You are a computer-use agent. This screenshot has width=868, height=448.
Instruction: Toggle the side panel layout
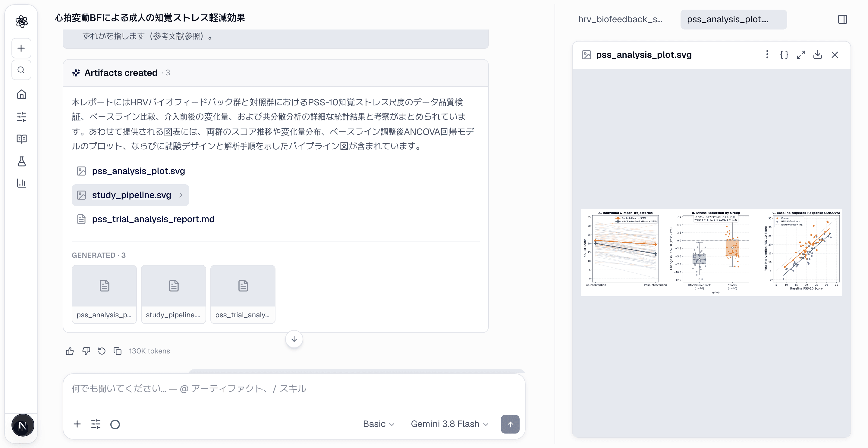842,19
